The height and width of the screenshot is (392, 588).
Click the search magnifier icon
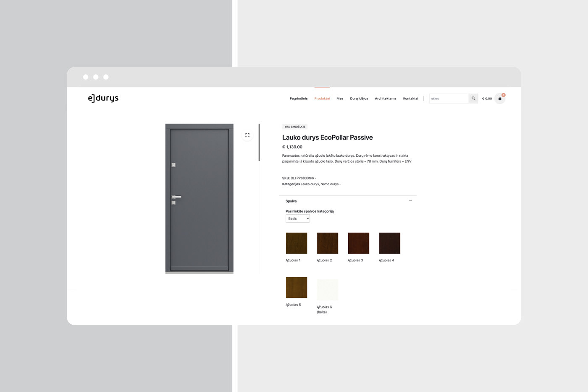pos(473,98)
